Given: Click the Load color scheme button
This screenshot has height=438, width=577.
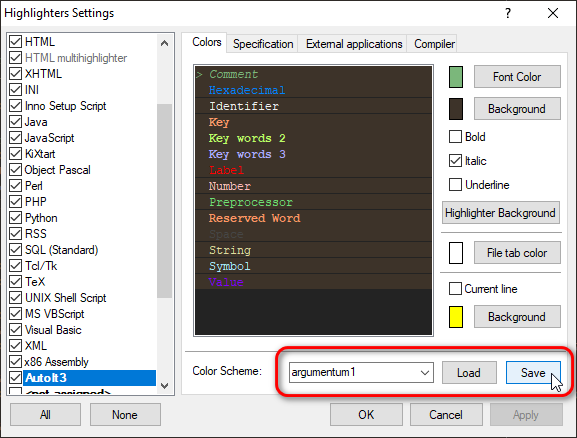Looking at the screenshot, I should [469, 373].
